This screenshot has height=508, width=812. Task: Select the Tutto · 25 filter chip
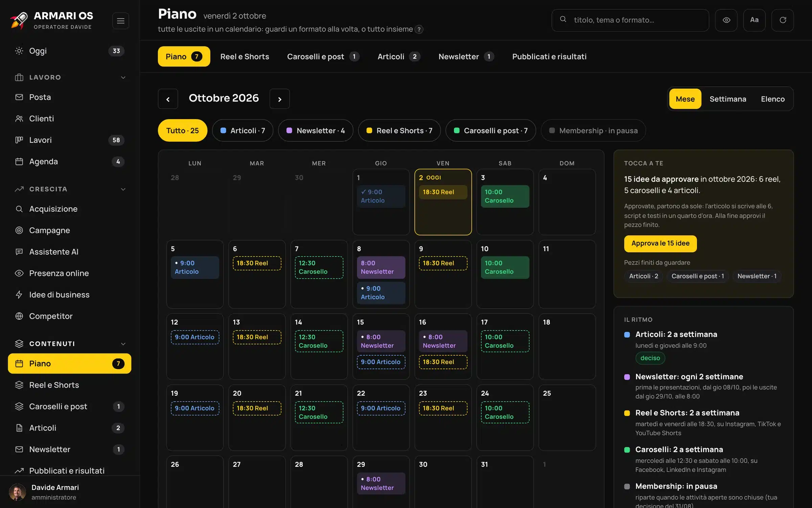pyautogui.click(x=182, y=130)
